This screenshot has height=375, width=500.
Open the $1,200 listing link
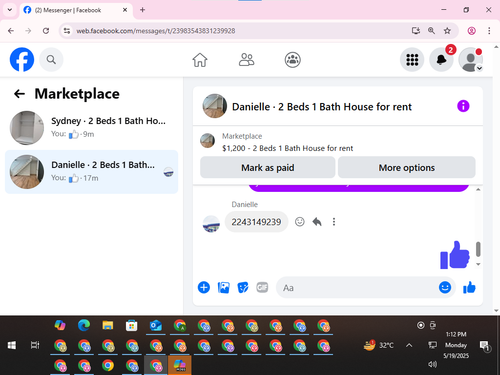click(287, 148)
